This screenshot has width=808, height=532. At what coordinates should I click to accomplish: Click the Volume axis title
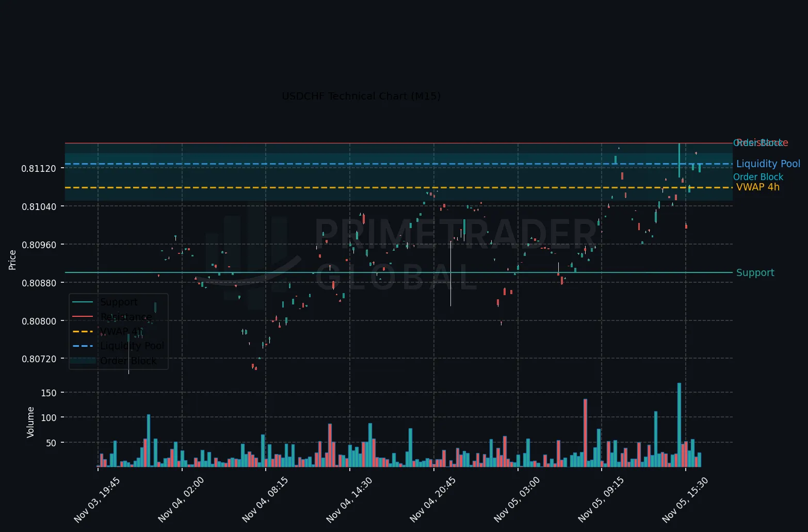(x=30, y=422)
